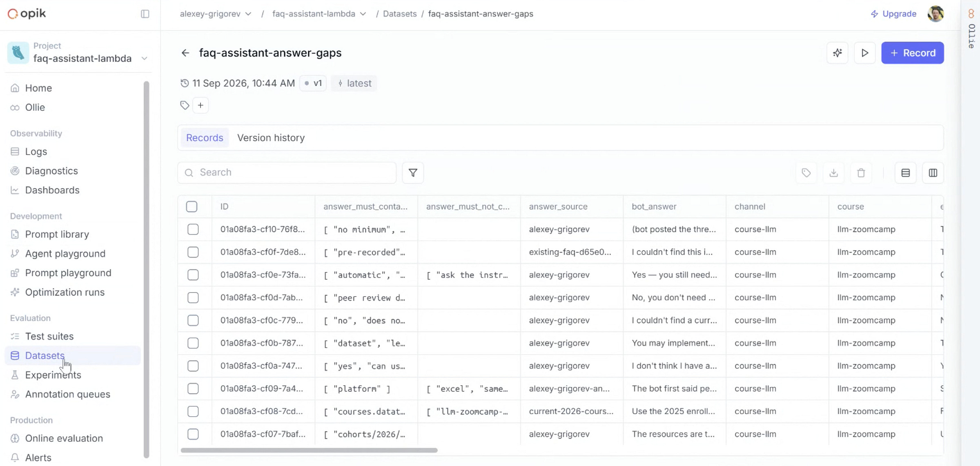
Task: Click the Opik logo
Action: (x=27, y=13)
